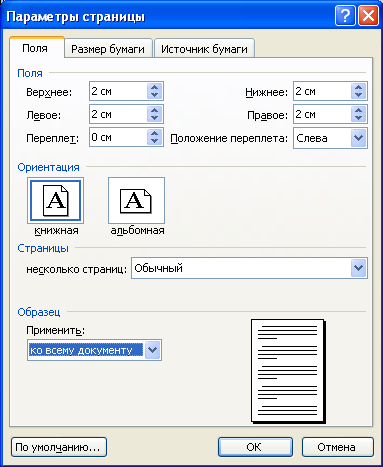Confirm with the ОК button
The height and width of the screenshot is (467, 383).
[255, 447]
